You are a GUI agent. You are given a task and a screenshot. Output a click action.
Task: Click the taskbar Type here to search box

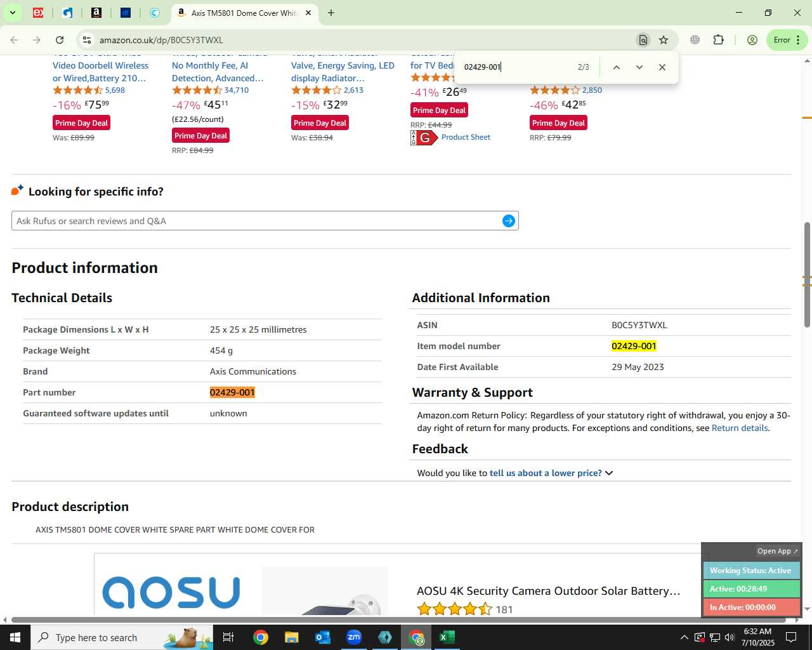122,637
